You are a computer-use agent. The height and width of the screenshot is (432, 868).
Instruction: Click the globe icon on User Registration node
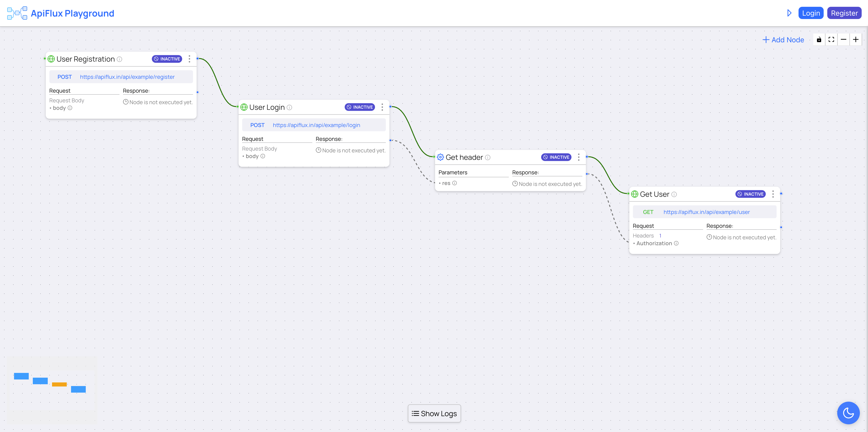(x=51, y=59)
